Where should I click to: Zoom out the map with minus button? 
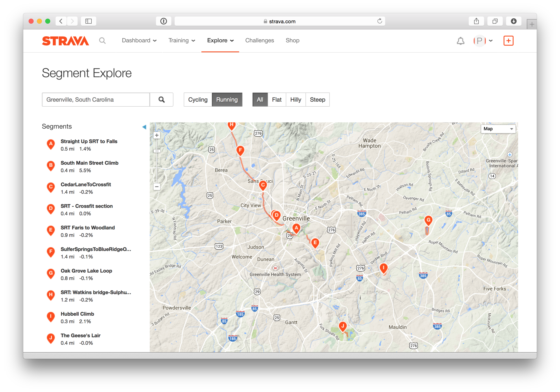pyautogui.click(x=157, y=187)
